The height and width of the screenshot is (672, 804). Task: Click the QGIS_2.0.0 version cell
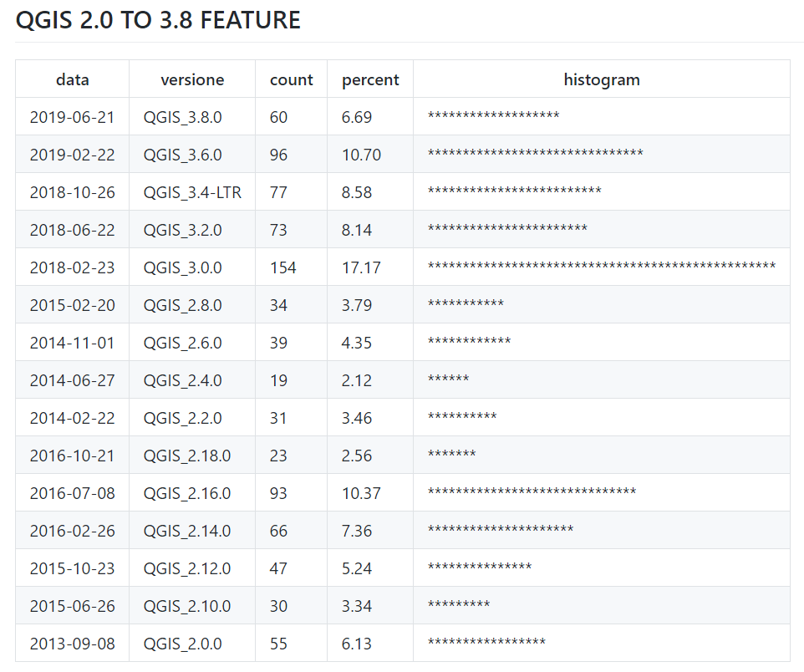click(182, 644)
